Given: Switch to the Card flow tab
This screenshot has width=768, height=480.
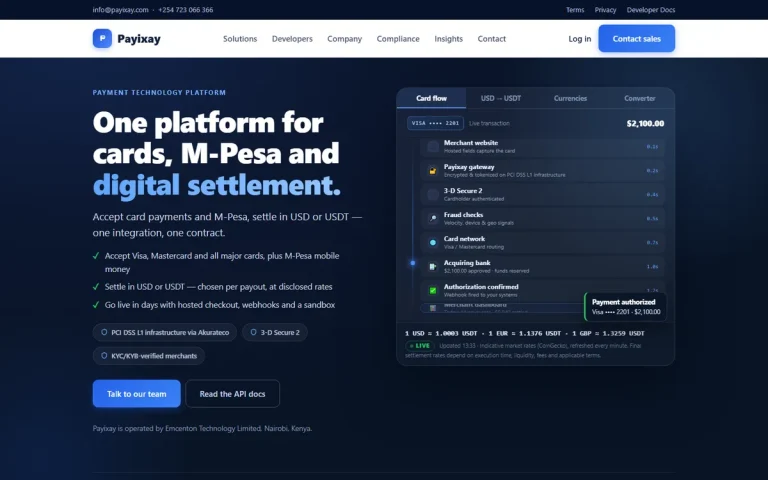Looking at the screenshot, I should (x=431, y=98).
